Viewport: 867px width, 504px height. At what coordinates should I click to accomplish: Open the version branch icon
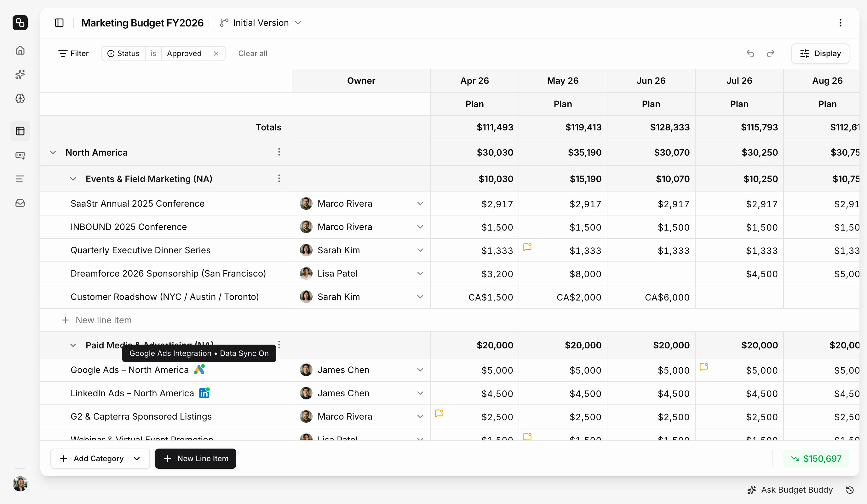click(224, 23)
